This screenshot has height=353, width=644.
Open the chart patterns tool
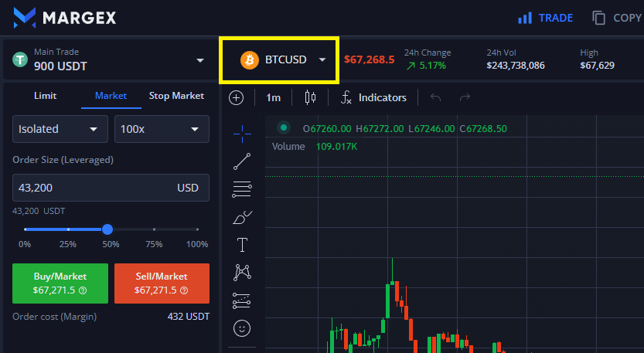pos(242,273)
